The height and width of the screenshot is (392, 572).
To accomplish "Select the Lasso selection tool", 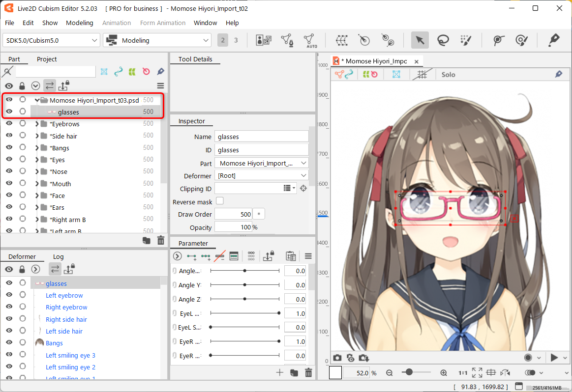I will tap(443, 40).
